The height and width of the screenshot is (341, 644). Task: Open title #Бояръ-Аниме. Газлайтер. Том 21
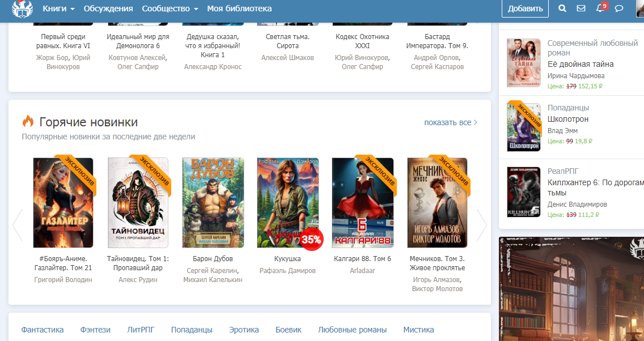pos(63,263)
